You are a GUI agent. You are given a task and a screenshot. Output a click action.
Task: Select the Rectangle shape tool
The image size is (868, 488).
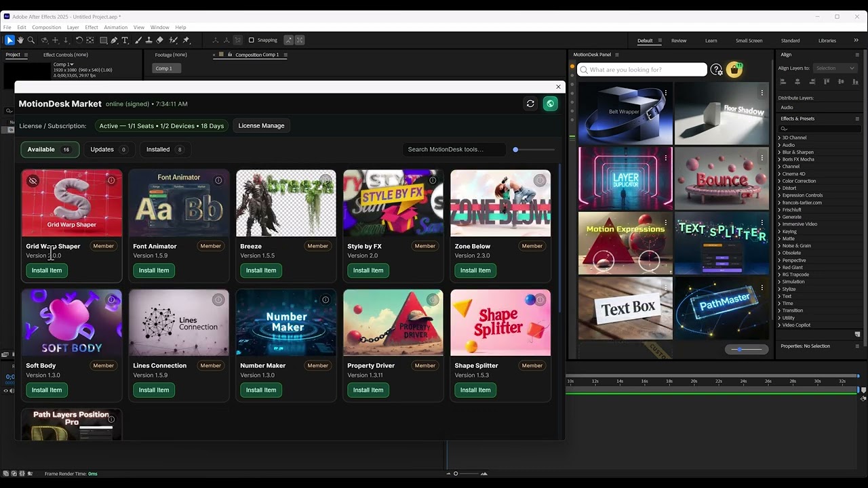(x=103, y=40)
